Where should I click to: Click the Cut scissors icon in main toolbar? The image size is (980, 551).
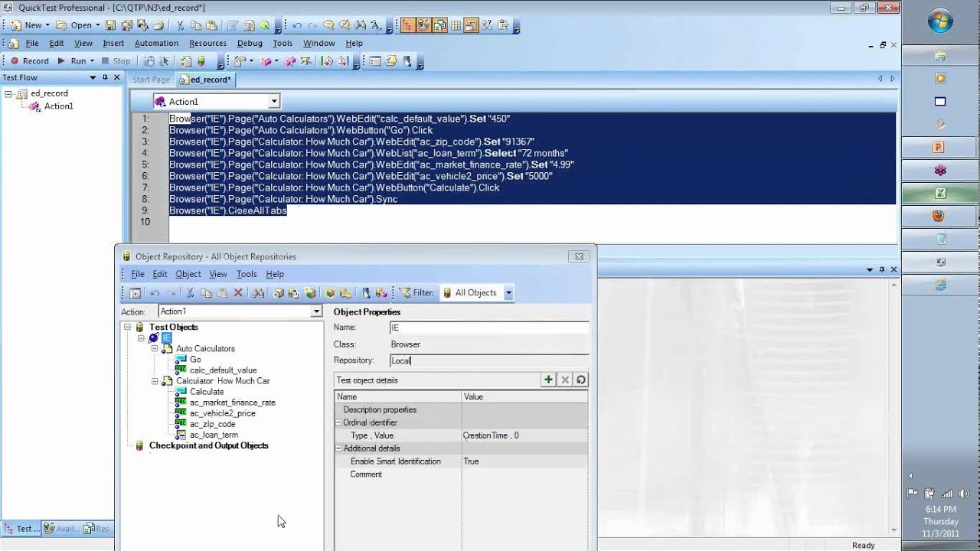(x=181, y=25)
